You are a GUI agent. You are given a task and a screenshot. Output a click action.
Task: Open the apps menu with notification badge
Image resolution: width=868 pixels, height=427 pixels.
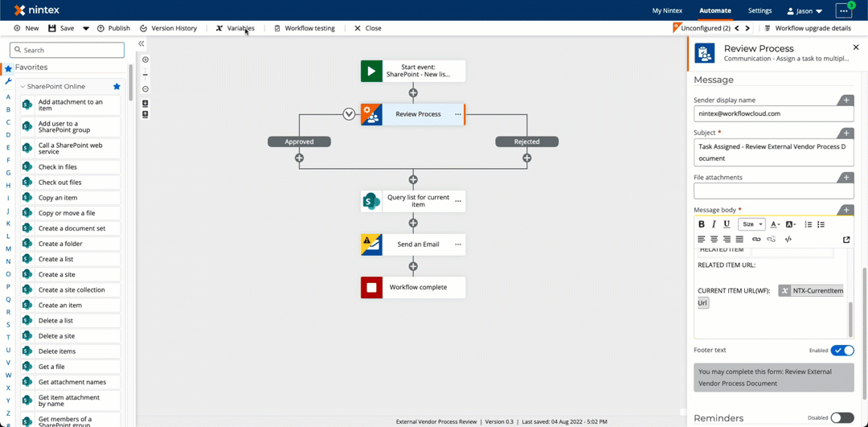pos(844,10)
